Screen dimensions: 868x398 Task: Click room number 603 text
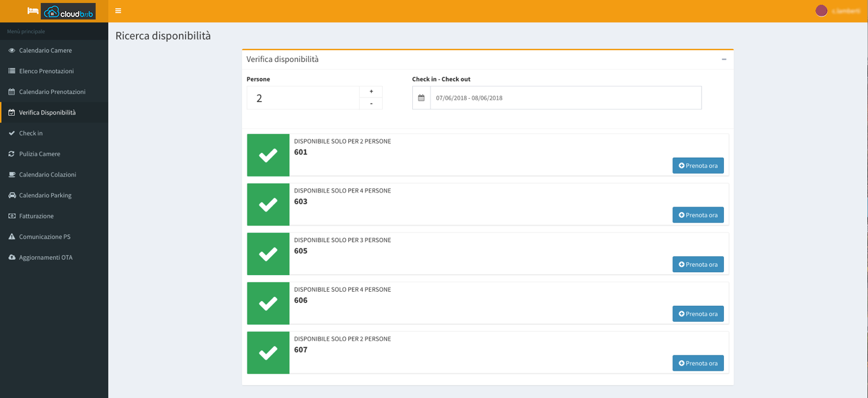(301, 201)
